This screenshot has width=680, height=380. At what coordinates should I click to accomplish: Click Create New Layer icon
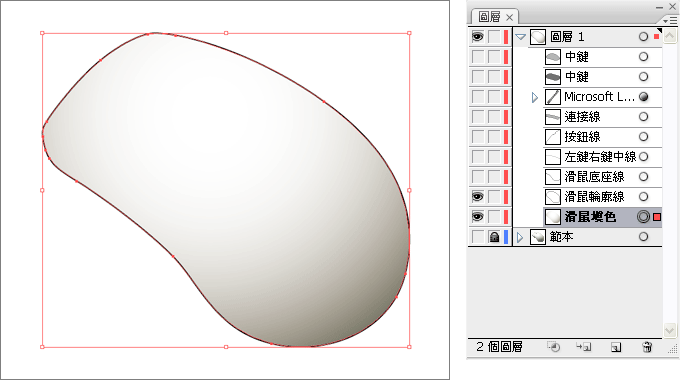pyautogui.click(x=615, y=347)
